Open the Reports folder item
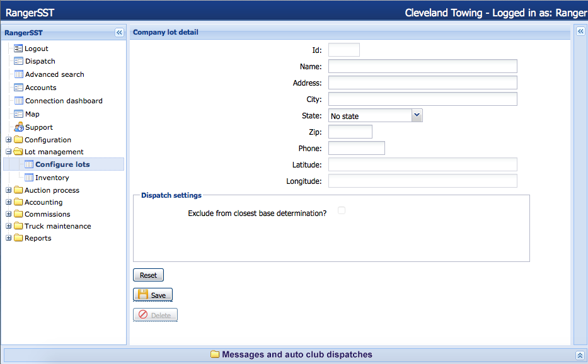The height and width of the screenshot is (364, 588). pos(37,238)
